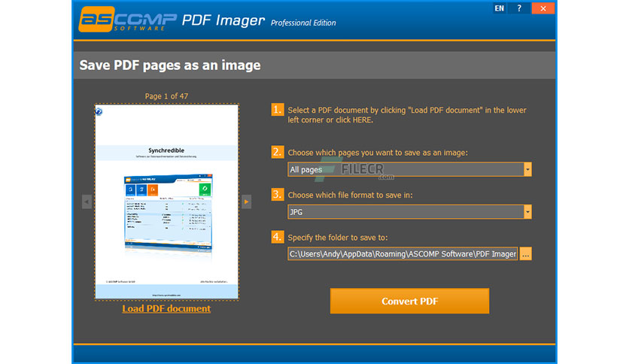Click 'Specify the folder to save to' text
The image size is (629, 364).
338,238
